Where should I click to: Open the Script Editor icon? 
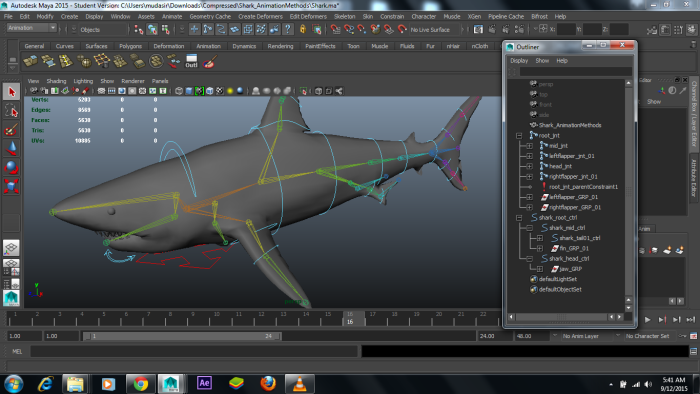[693, 352]
